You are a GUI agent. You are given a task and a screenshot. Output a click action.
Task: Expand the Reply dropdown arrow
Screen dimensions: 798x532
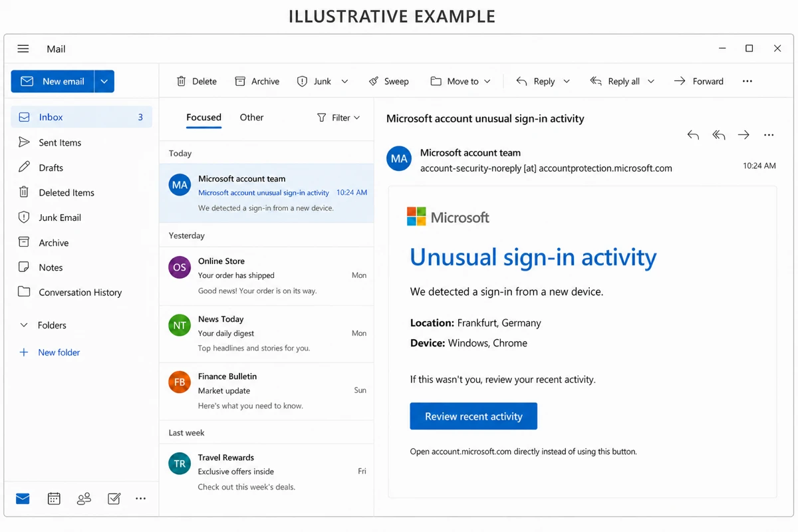(567, 81)
